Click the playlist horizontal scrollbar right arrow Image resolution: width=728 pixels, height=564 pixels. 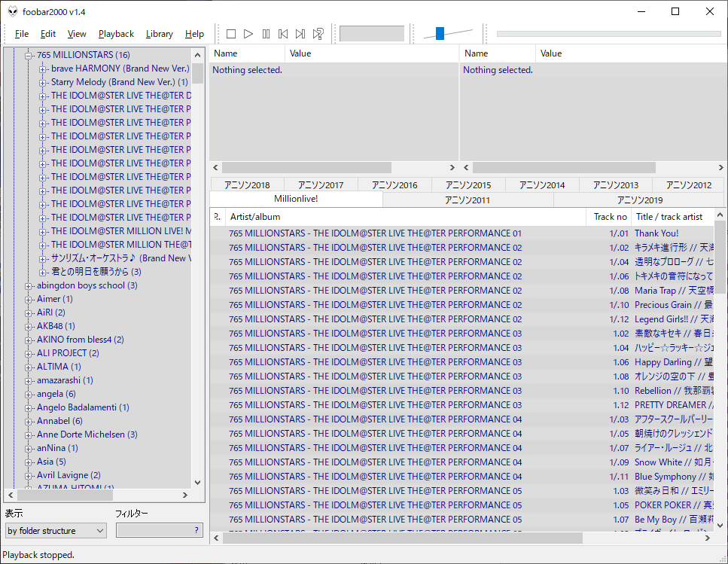(708, 538)
